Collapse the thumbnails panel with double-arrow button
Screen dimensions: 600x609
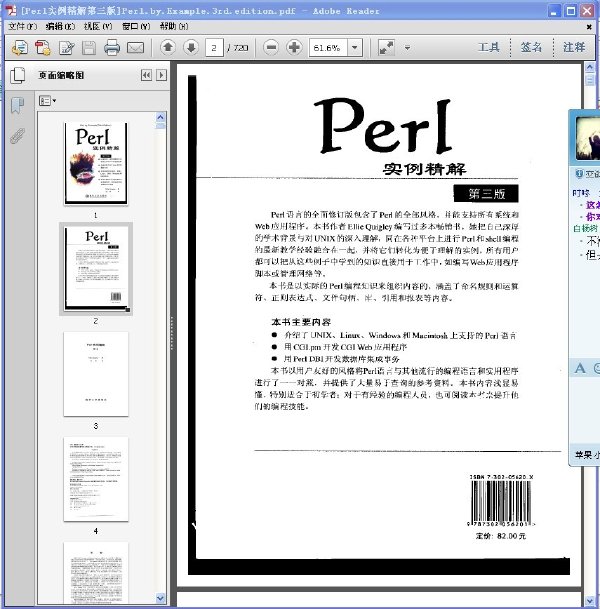click(x=146, y=75)
